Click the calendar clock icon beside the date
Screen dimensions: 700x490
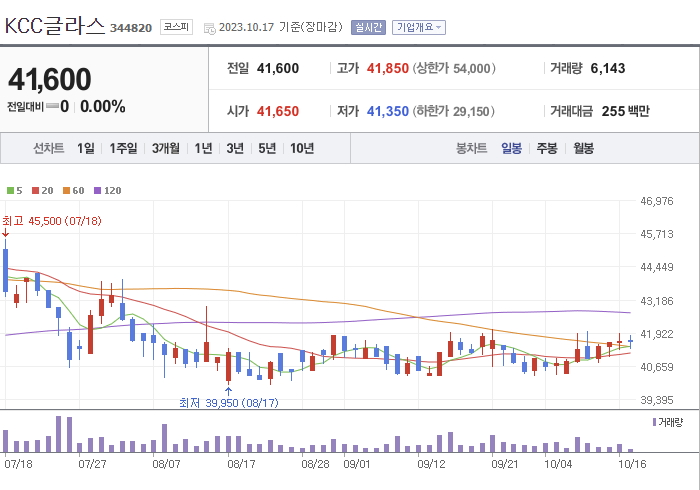click(x=209, y=29)
